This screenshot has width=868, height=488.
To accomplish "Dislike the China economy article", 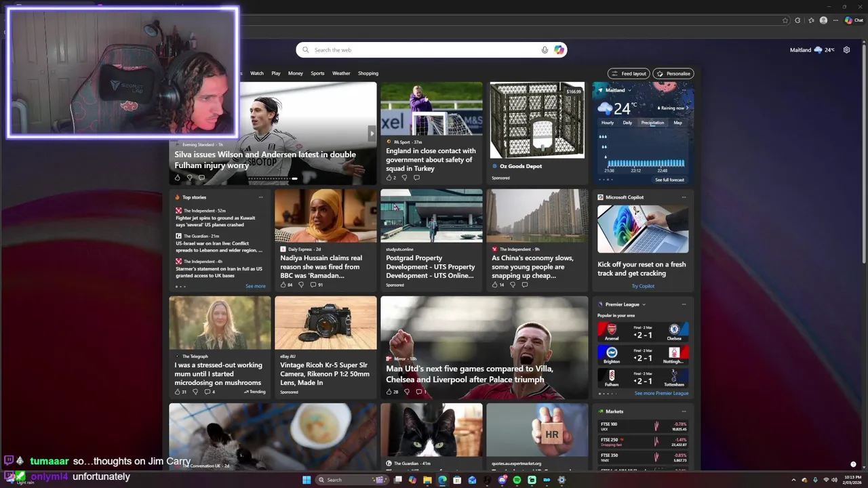I will pyautogui.click(x=513, y=285).
